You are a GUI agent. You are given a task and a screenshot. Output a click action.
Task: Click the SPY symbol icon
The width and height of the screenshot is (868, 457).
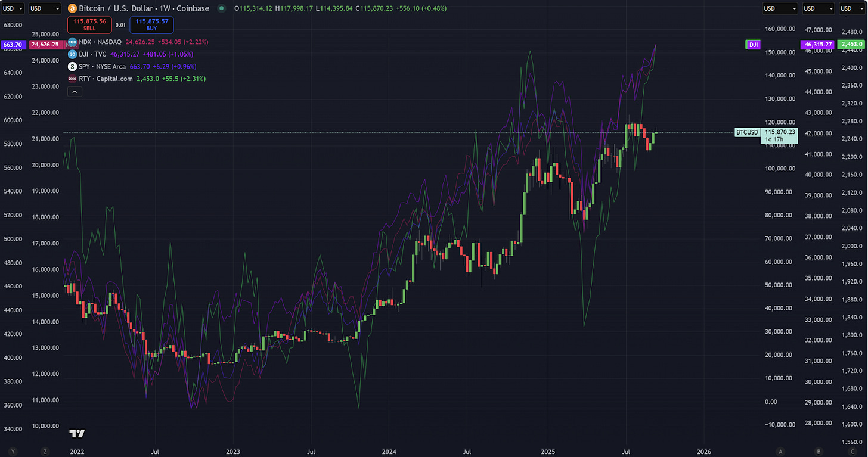pos(72,66)
